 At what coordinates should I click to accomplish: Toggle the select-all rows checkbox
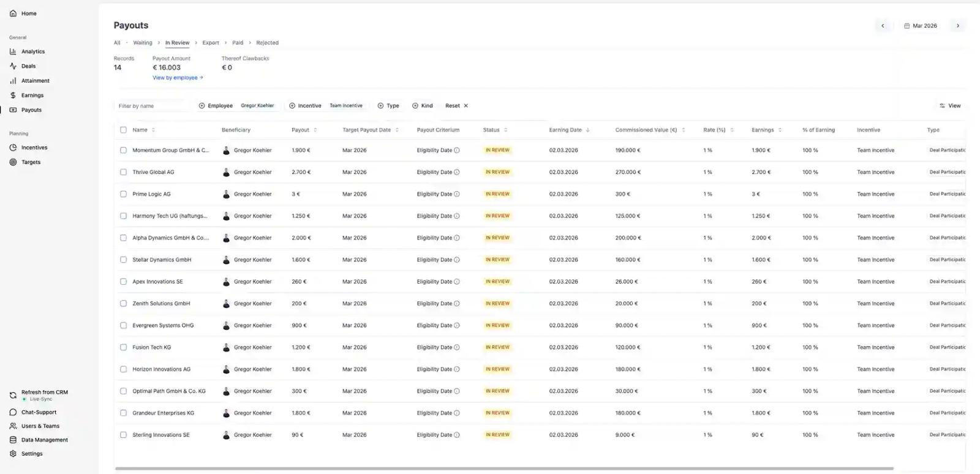pos(123,130)
